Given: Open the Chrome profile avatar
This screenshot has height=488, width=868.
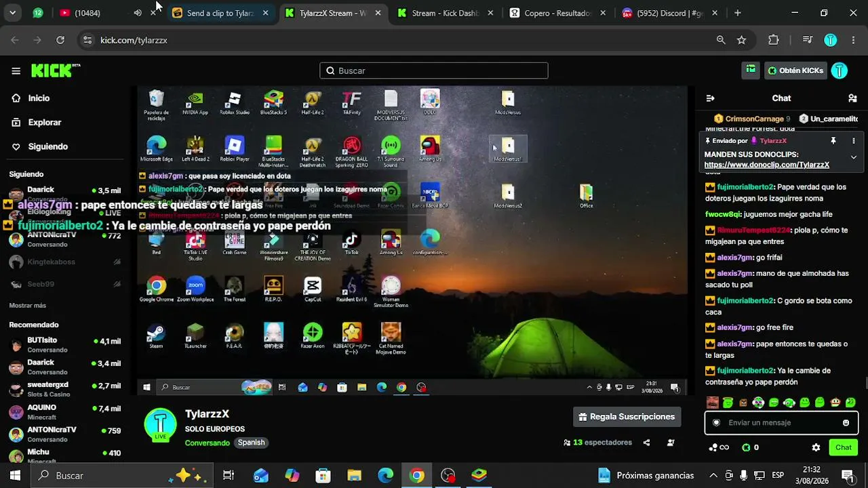Looking at the screenshot, I should point(830,40).
